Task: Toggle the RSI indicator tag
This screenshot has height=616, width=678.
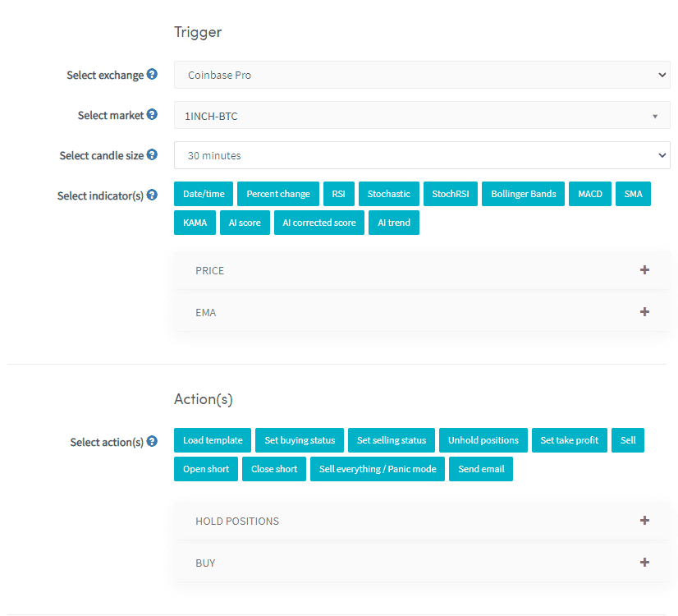Action: click(338, 194)
